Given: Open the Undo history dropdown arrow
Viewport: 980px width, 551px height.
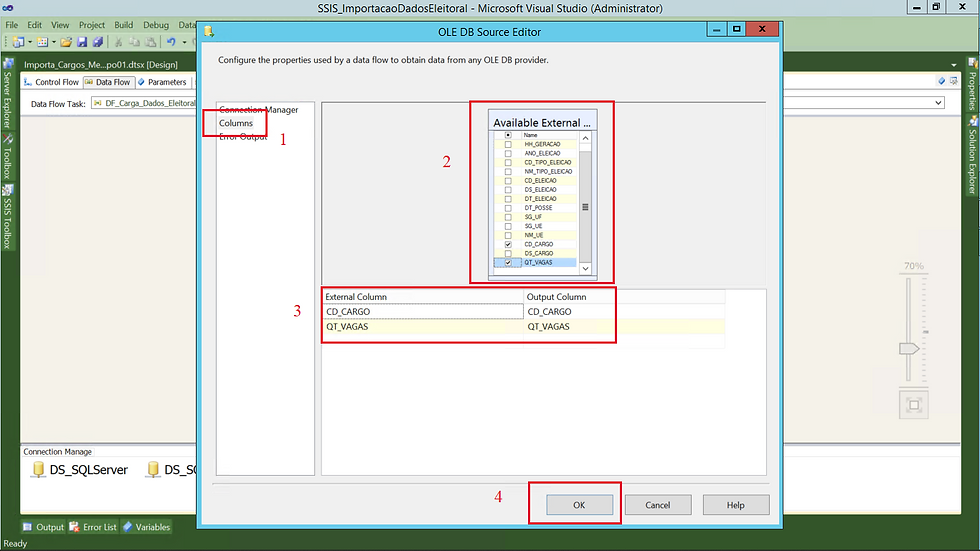Looking at the screenshot, I should [x=184, y=42].
